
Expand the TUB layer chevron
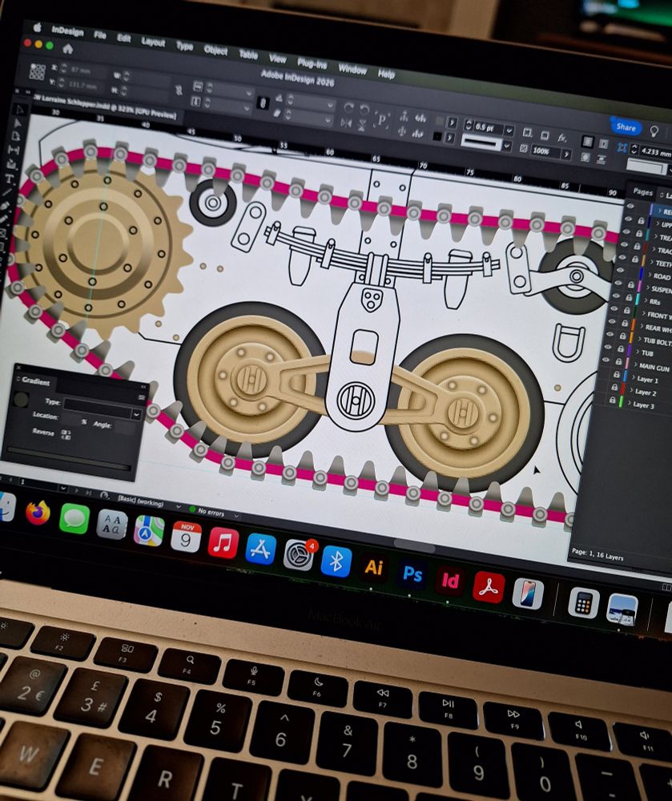(x=637, y=352)
